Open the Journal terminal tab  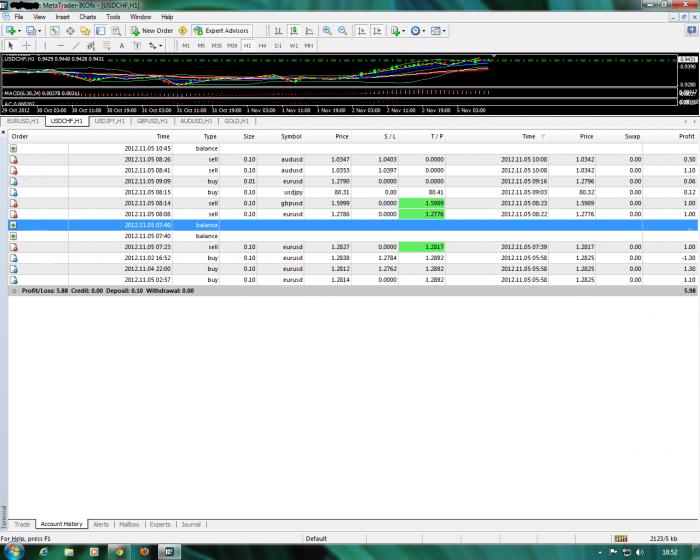coord(191,524)
